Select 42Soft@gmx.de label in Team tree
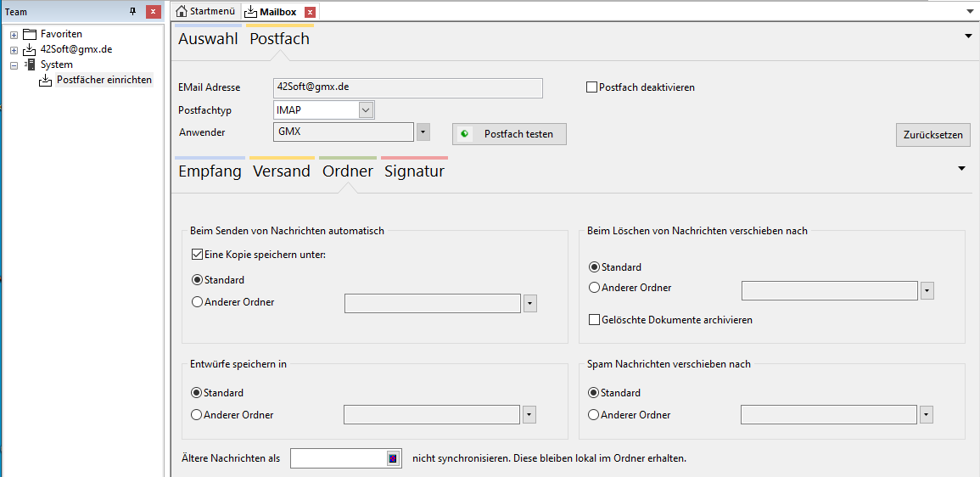 tap(76, 48)
